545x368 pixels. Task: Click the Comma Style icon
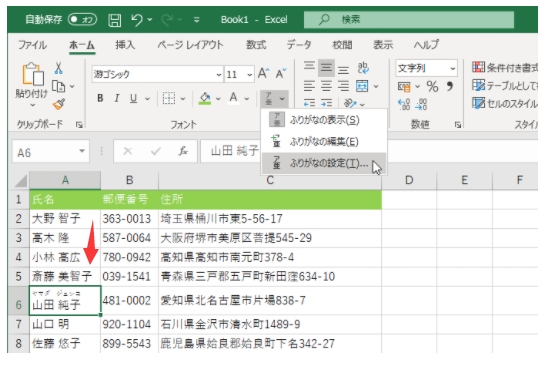coord(450,85)
